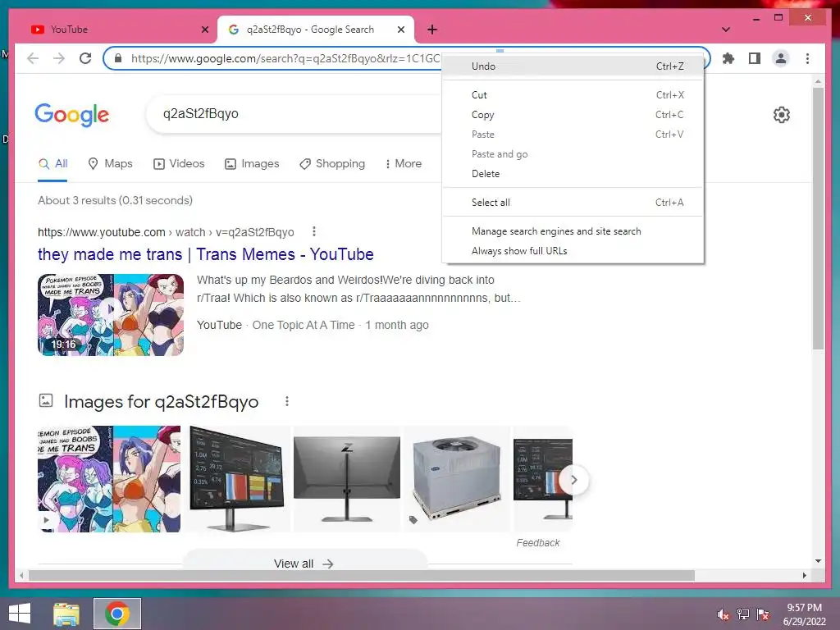Choose Paste from context menu
Screen dimensions: 840x630
click(x=573, y=135)
